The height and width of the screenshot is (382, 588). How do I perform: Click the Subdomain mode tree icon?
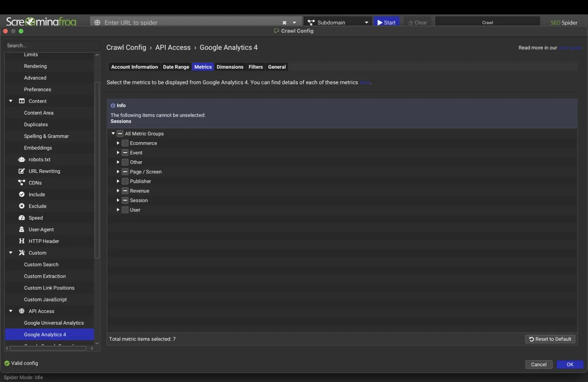point(311,23)
